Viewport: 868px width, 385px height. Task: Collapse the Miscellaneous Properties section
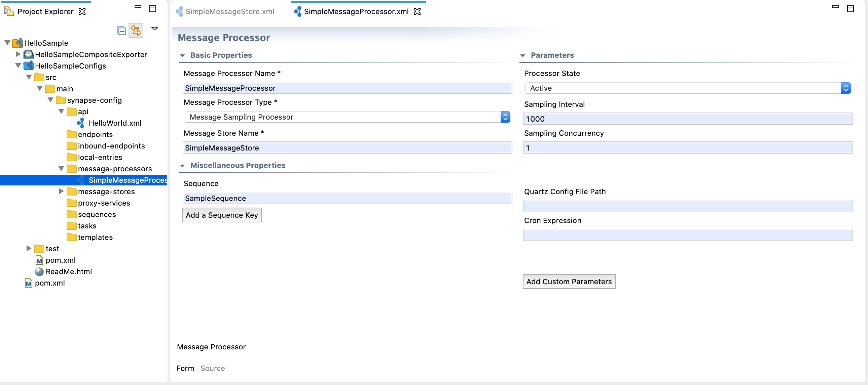[x=182, y=166]
